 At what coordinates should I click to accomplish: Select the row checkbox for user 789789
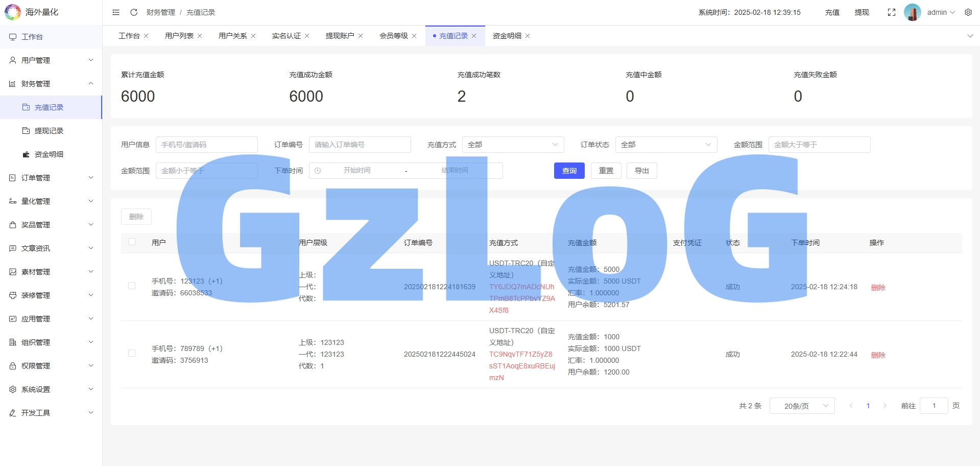(x=132, y=354)
